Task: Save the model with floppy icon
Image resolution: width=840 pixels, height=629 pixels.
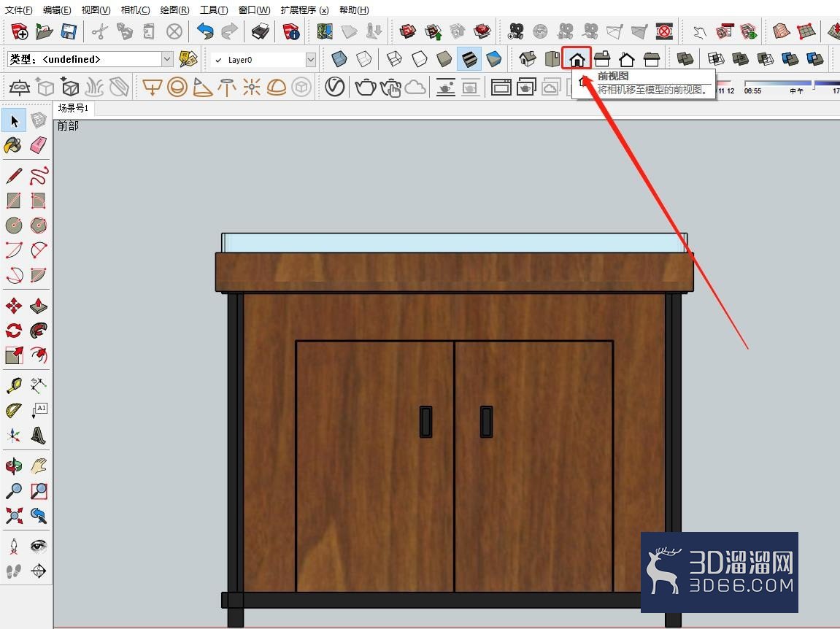Action: click(x=69, y=31)
